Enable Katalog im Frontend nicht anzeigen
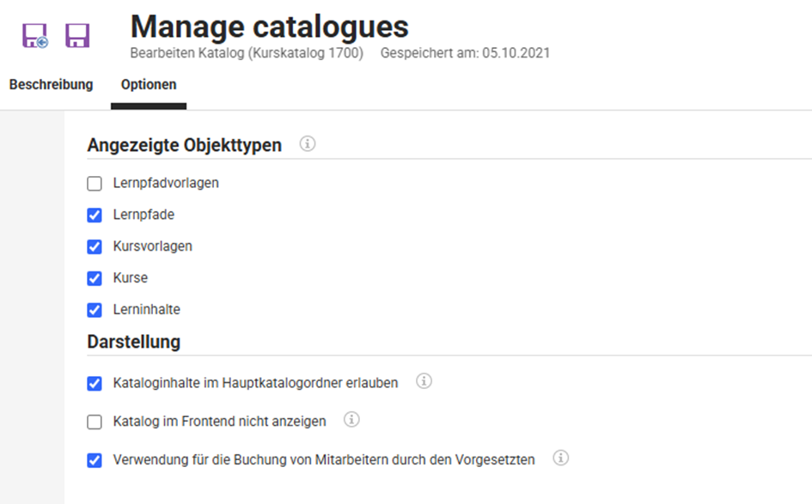812x504 pixels. pos(94,421)
